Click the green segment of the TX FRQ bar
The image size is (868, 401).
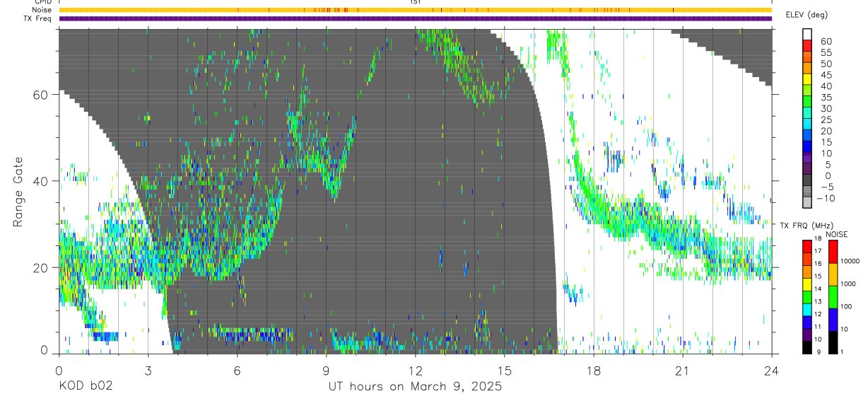tap(807, 296)
